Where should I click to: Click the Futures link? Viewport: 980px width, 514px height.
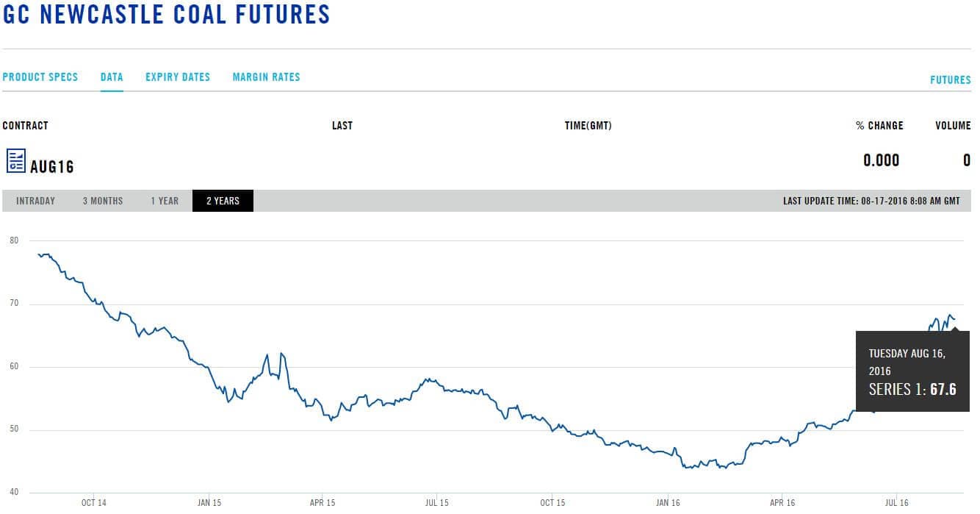click(950, 80)
